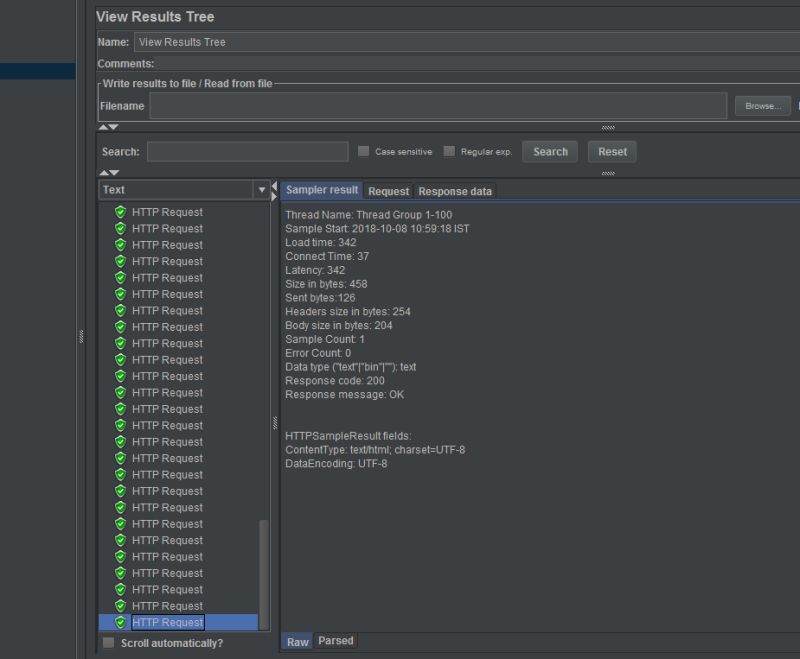Click inside the Filename input field
The image size is (800, 659).
tap(430, 105)
